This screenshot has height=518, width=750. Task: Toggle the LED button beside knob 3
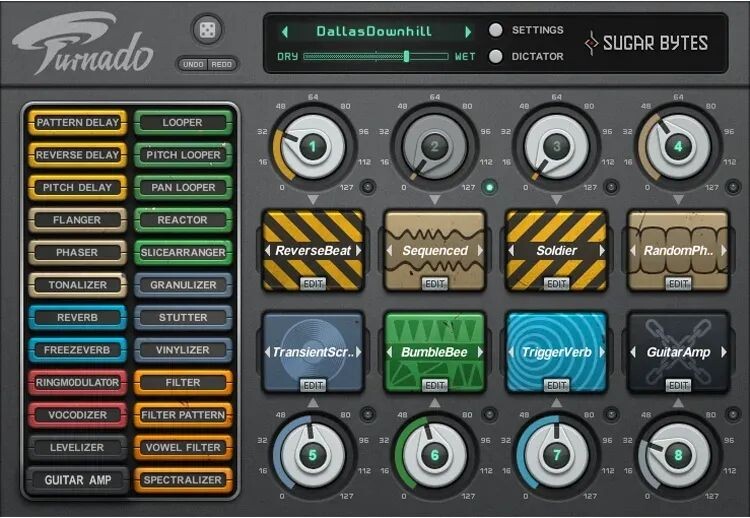coord(611,187)
